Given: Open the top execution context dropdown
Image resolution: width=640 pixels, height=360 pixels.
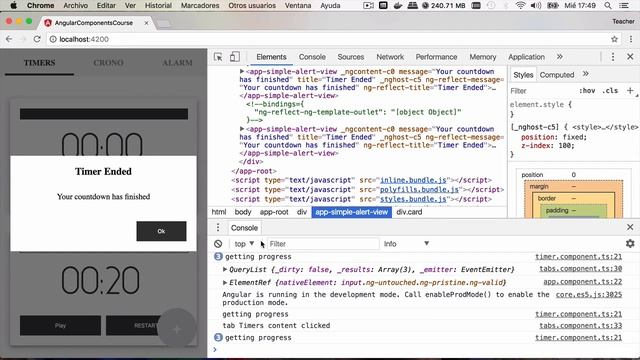Looking at the screenshot, I should 244,244.
